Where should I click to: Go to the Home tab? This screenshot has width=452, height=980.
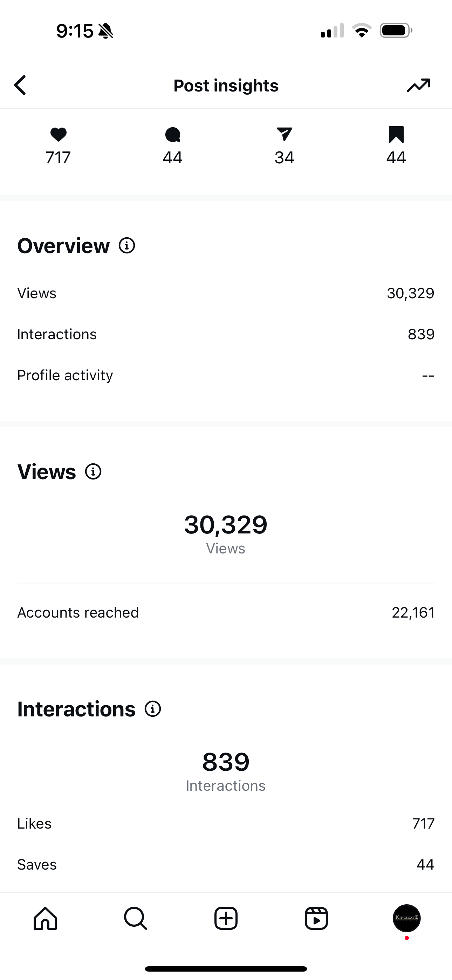tap(45, 918)
